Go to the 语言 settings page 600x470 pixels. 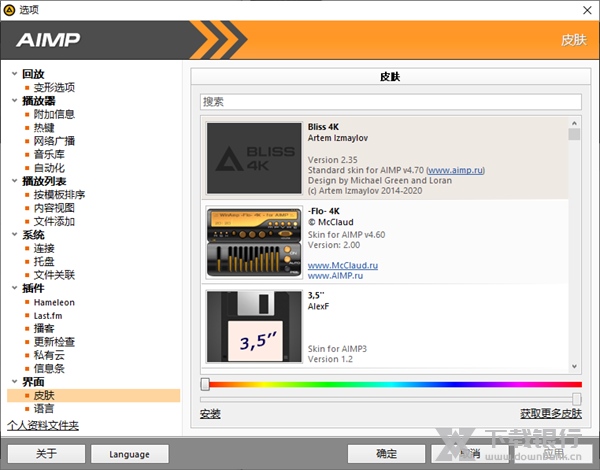[x=44, y=409]
